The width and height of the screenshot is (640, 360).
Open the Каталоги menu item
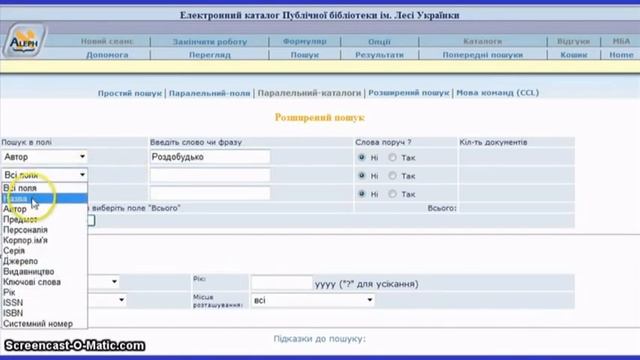(x=482, y=41)
